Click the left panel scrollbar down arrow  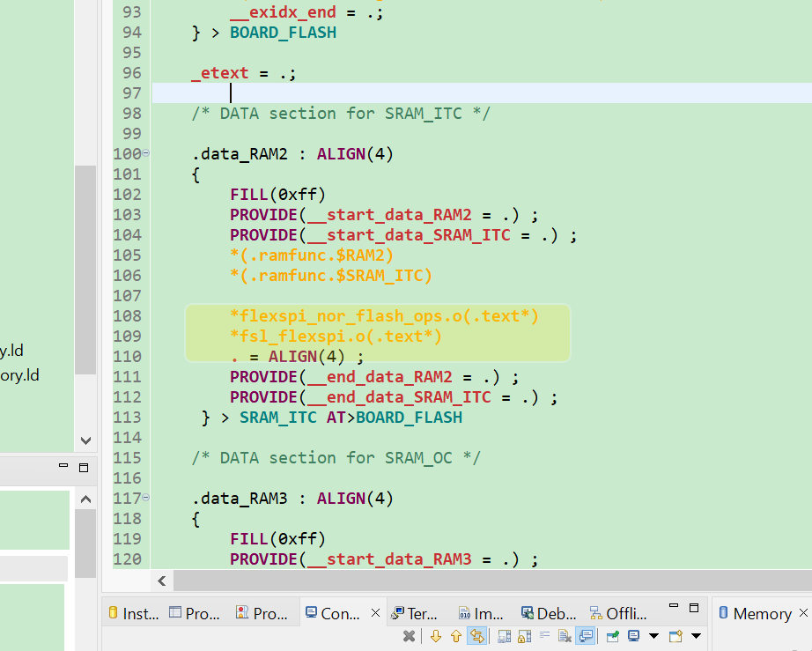pyautogui.click(x=86, y=440)
